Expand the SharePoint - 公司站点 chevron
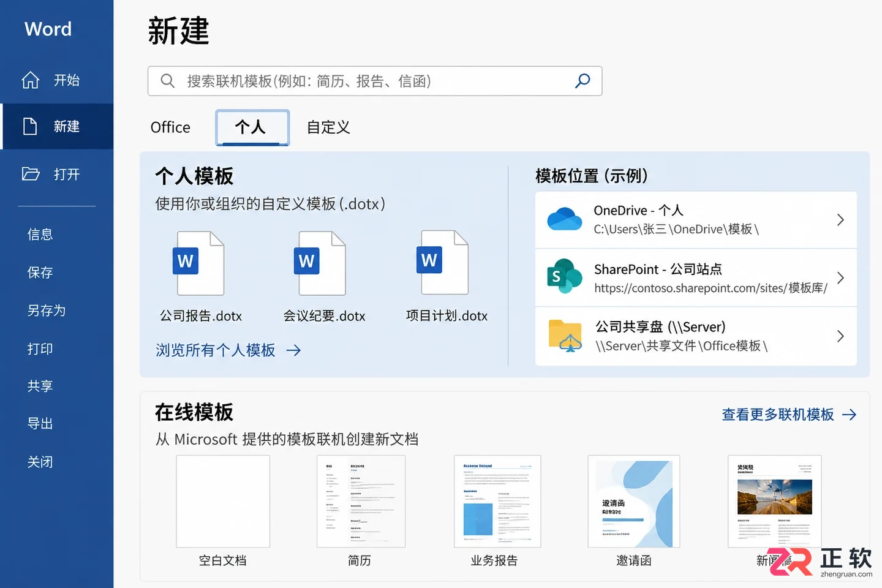The height and width of the screenshot is (588, 882). (x=840, y=277)
